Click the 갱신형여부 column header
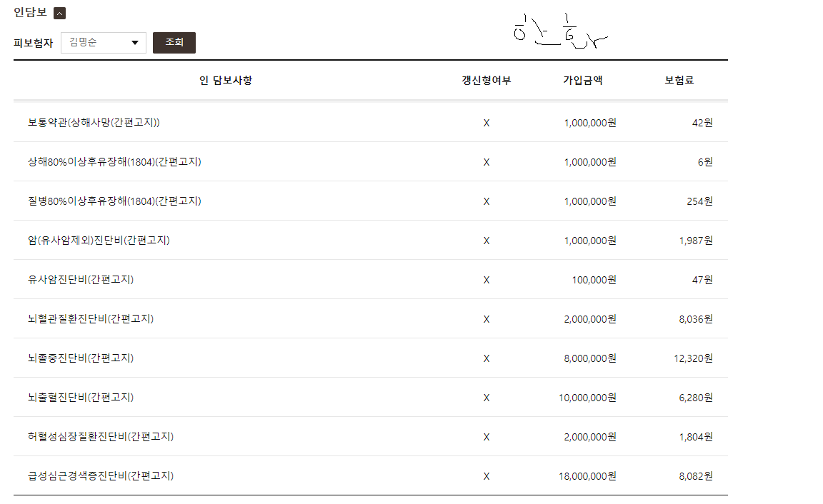The width and height of the screenshot is (823, 504). pyautogui.click(x=486, y=80)
